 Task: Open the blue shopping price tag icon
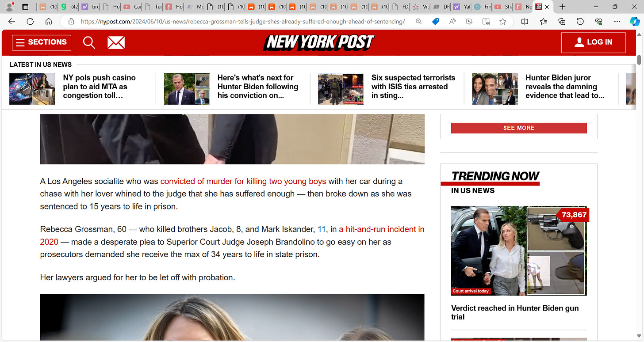[x=436, y=21]
